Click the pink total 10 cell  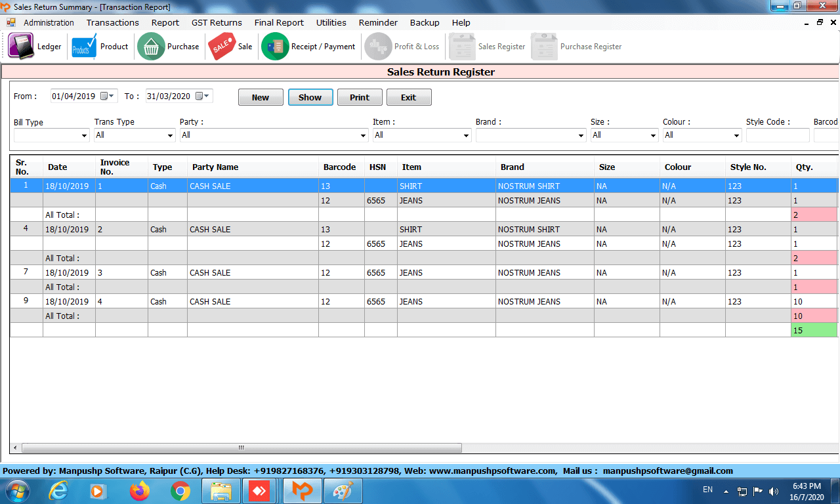(814, 316)
